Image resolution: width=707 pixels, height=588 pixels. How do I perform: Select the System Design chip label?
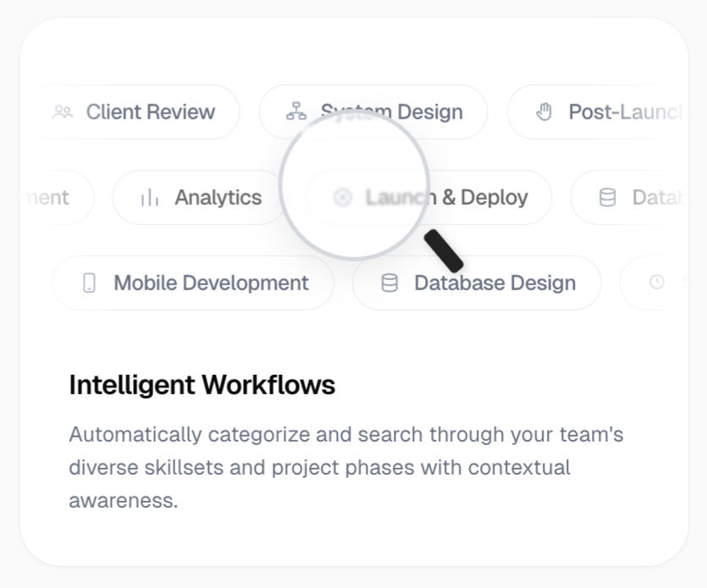(392, 112)
